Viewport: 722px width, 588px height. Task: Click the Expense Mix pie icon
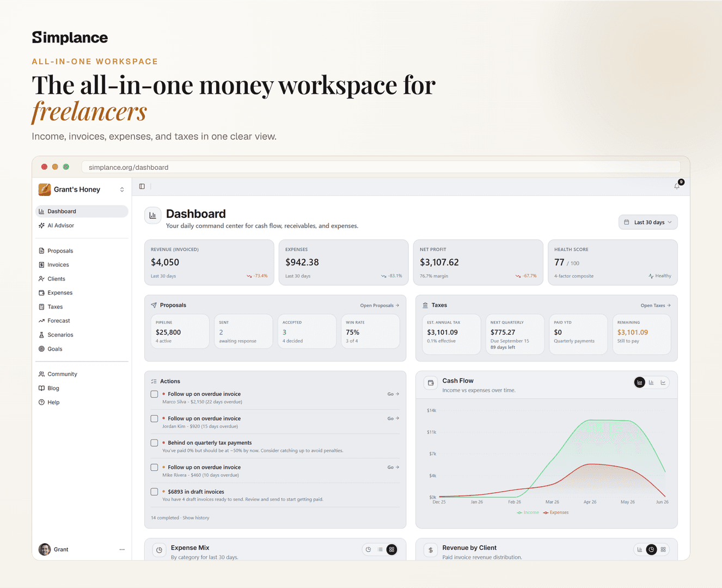pos(159,550)
